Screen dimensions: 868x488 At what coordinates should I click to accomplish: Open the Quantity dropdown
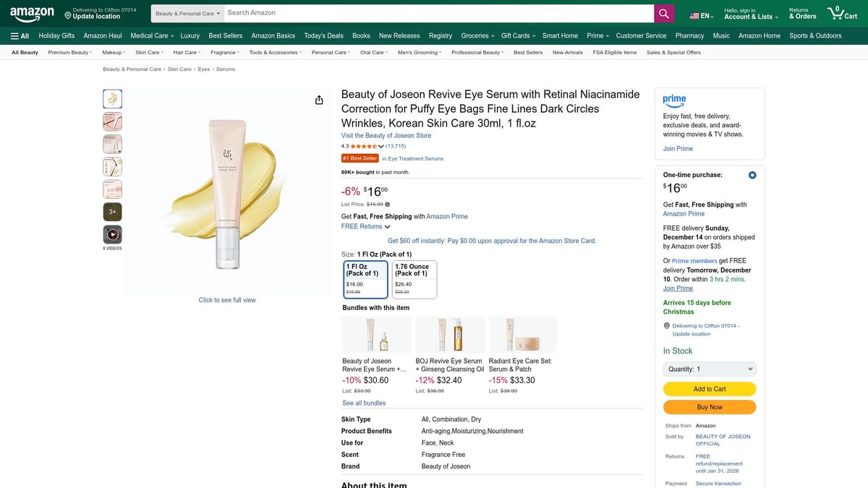pos(709,369)
